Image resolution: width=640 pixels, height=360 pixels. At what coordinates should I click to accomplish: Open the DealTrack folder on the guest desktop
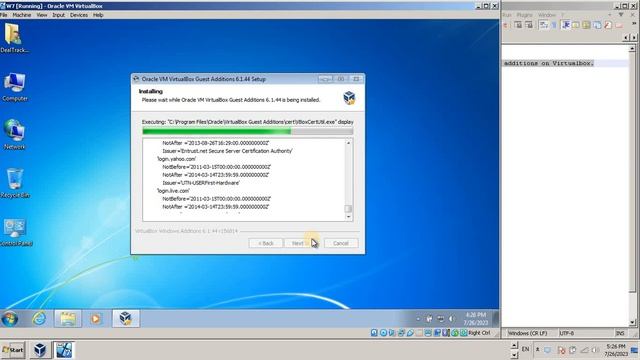14,38
